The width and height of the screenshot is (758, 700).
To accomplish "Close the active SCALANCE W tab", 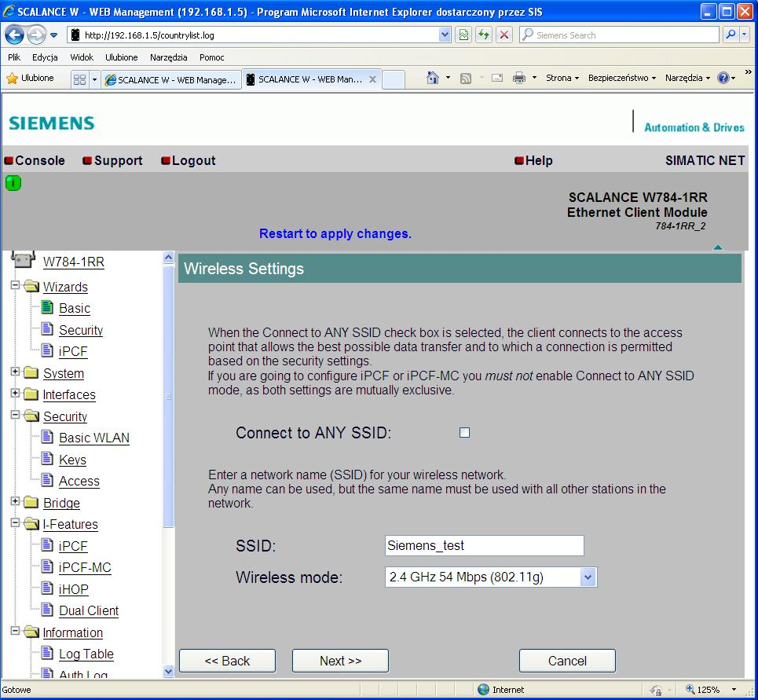I will pos(372,79).
